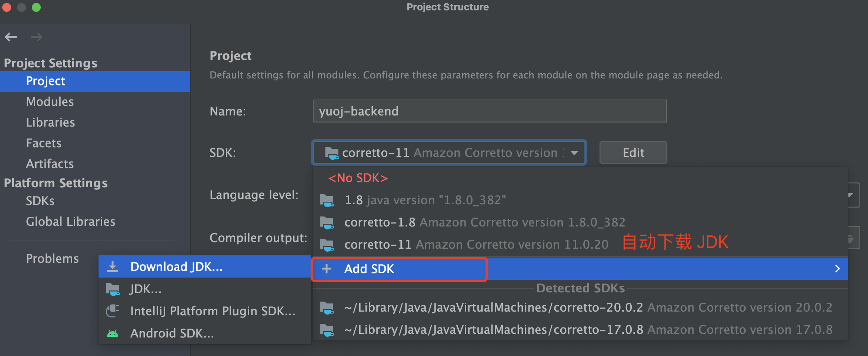Click the folder icon for JDK... entry
Image resolution: width=868 pixels, height=356 pixels.
pos(113,289)
